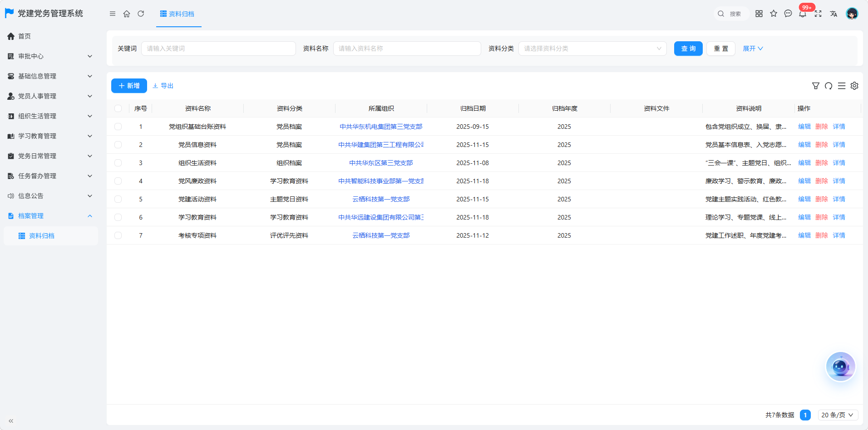Expand the 党员人事管理 sidebar menu
Screen dimensions: 868x430
coord(50,96)
